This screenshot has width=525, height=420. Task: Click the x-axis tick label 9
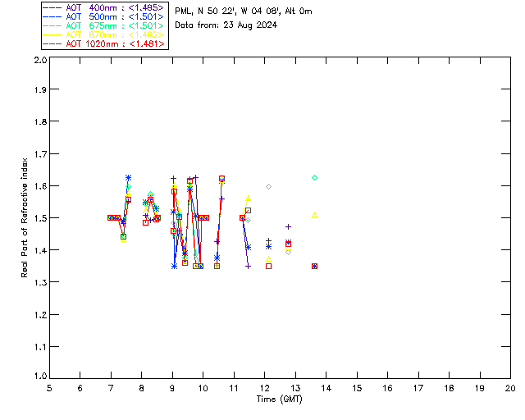pyautogui.click(x=172, y=388)
